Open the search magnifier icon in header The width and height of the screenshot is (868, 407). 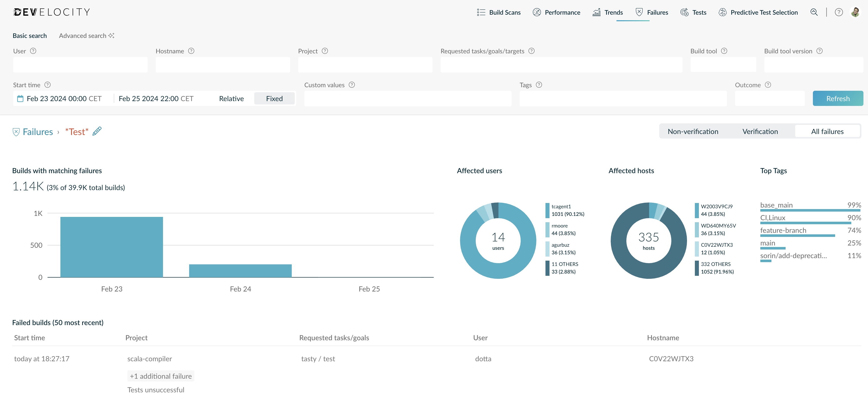pyautogui.click(x=814, y=12)
